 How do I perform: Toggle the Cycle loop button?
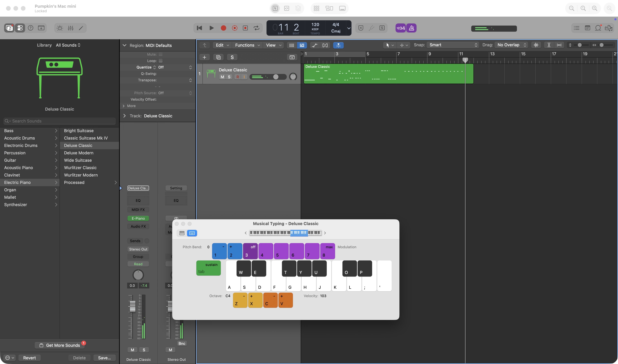(x=256, y=28)
